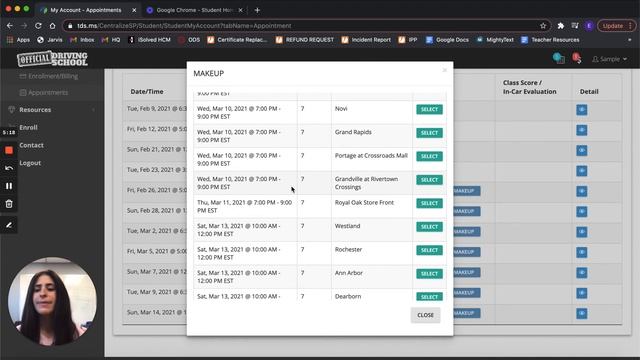Open the MightyText bookmark
640x360 pixels.
point(495,40)
